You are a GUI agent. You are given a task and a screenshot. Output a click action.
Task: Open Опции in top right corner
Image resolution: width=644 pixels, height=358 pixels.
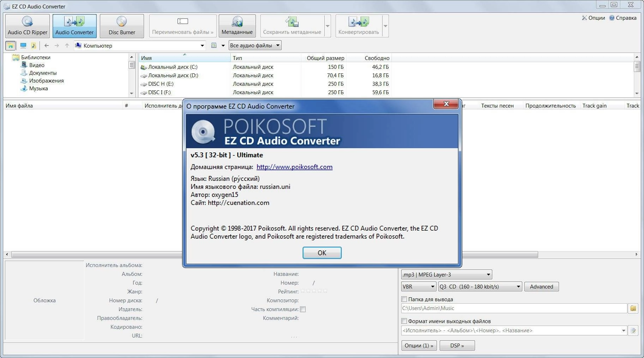point(593,18)
